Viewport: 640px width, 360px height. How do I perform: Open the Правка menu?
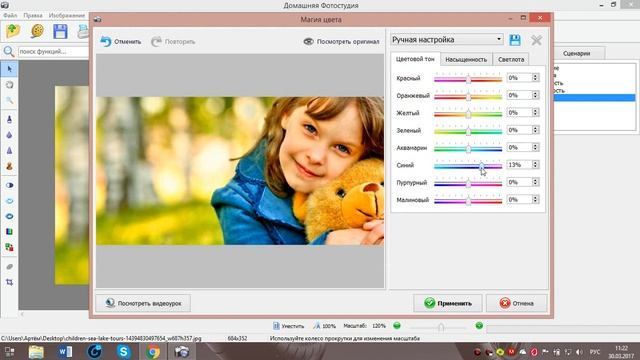33,16
